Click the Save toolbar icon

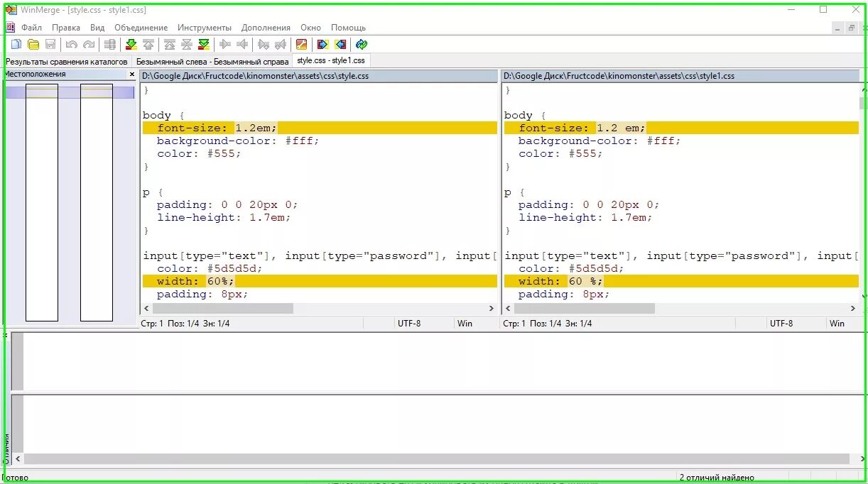(x=50, y=45)
